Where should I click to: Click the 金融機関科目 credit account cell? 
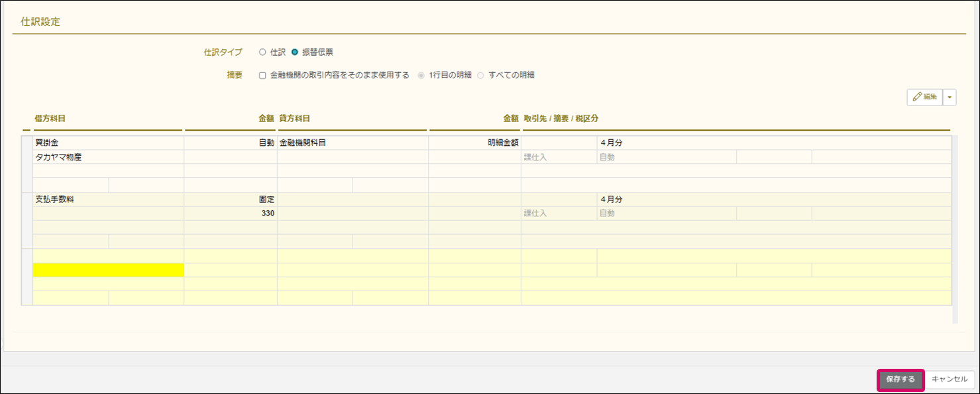pos(353,143)
